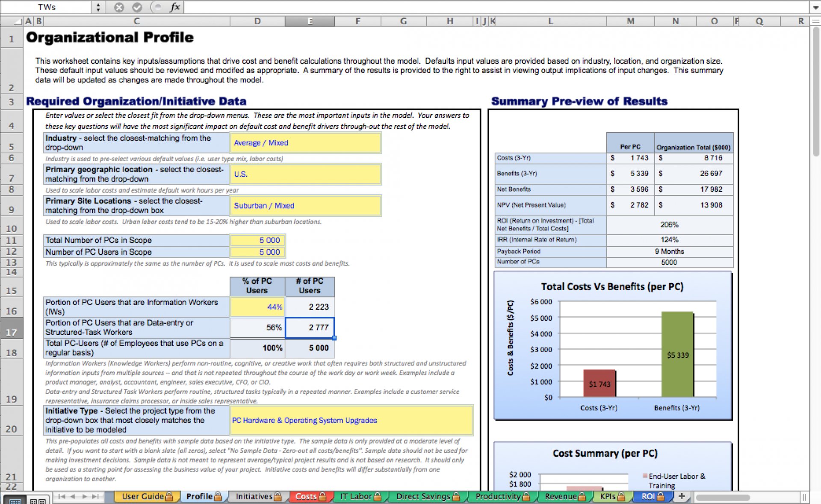The image size is (821, 504).
Task: Open the Revenue sheet tab
Action: pyautogui.click(x=565, y=496)
